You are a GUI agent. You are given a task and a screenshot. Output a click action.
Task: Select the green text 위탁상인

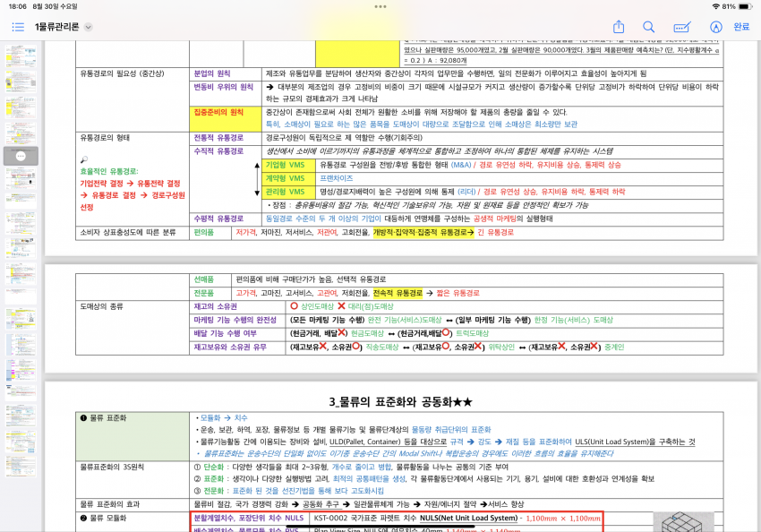pos(501,348)
